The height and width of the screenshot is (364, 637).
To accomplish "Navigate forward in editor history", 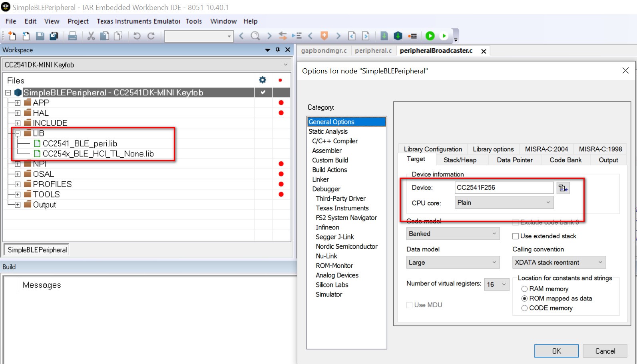I will point(366,36).
